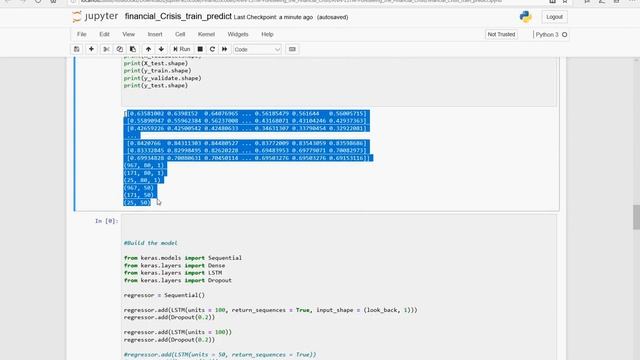Click the regressor.add(LSTM(units = 100)) line
Image resolution: width=640 pixels, height=360 pixels.
[x=178, y=332]
